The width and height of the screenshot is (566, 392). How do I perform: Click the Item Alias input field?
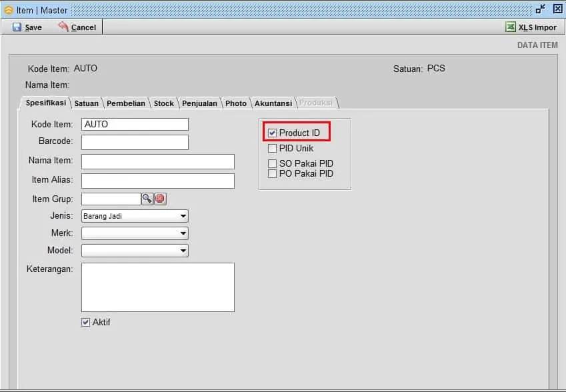[x=158, y=181]
